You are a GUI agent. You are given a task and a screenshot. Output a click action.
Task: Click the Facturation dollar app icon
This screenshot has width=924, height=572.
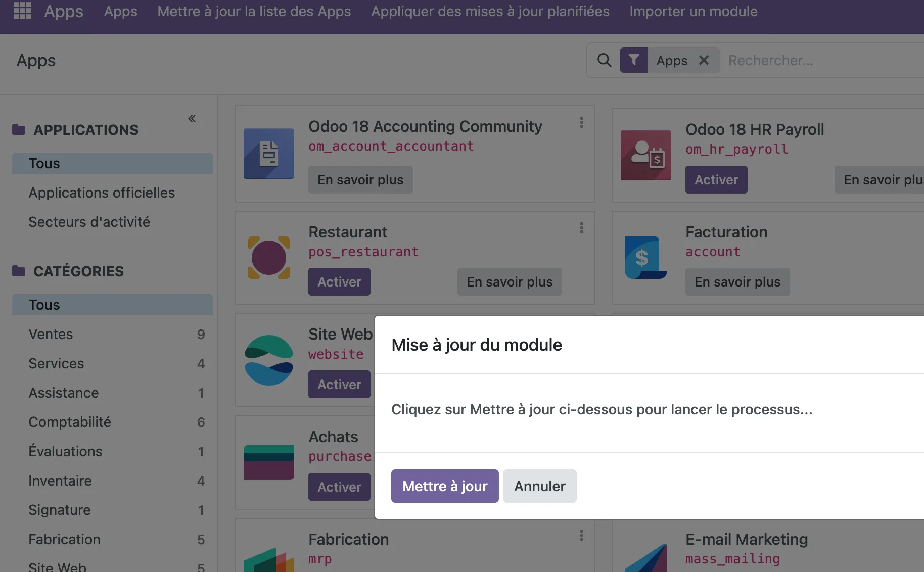tap(646, 258)
